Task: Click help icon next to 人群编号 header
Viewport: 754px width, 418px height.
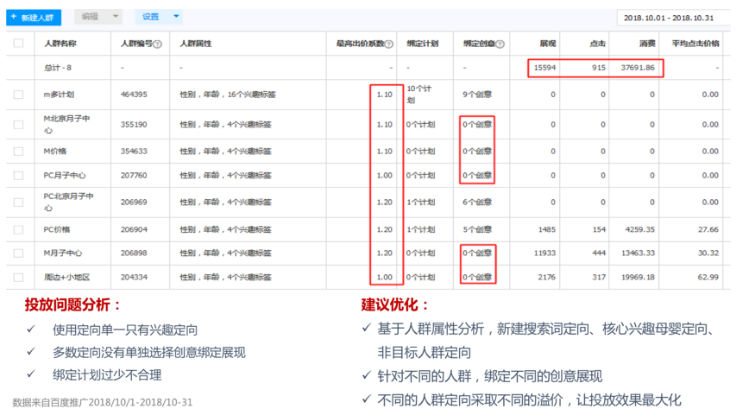Action: coord(158,45)
